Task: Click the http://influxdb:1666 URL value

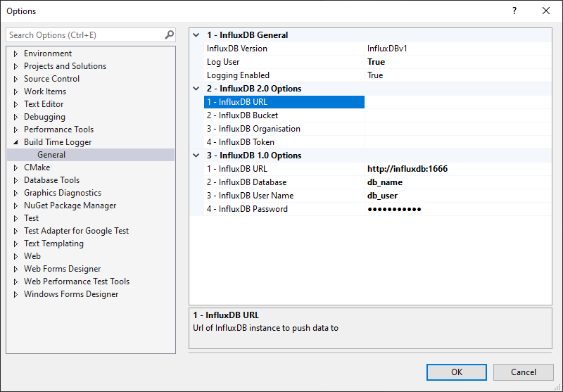Action: tap(407, 169)
